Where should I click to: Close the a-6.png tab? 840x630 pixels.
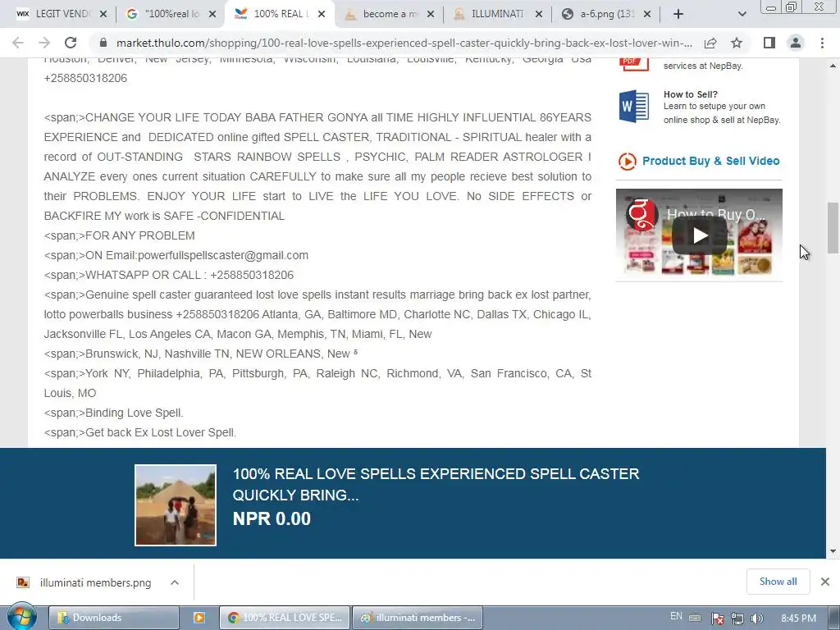(x=647, y=14)
